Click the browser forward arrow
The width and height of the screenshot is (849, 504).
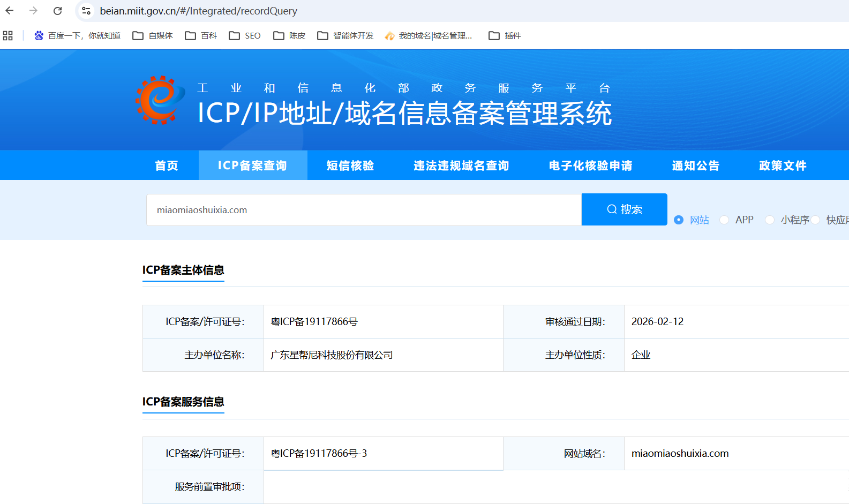click(x=33, y=11)
